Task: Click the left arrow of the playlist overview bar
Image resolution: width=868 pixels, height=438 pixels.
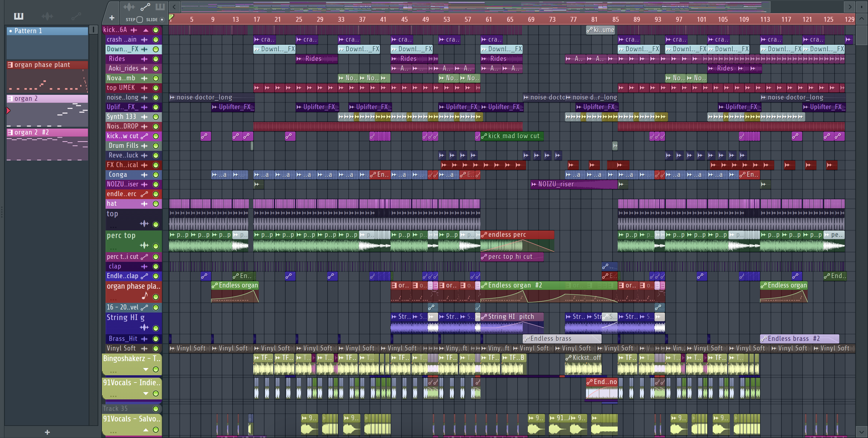Action: [x=174, y=6]
